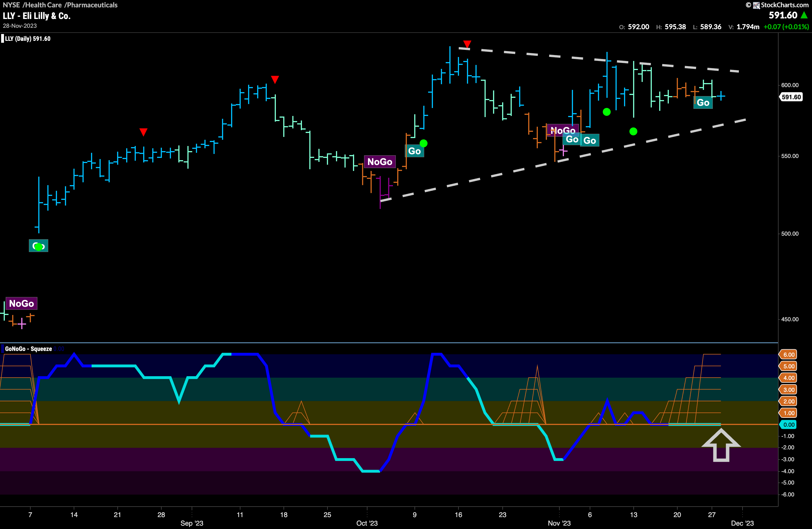812x529 pixels.
Task: Click the orange 5.00 squeeze level tag
Action: (x=788, y=366)
